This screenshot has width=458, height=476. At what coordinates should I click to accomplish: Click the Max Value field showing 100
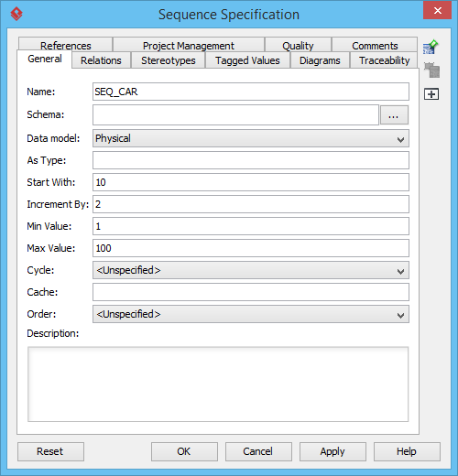pyautogui.click(x=251, y=248)
